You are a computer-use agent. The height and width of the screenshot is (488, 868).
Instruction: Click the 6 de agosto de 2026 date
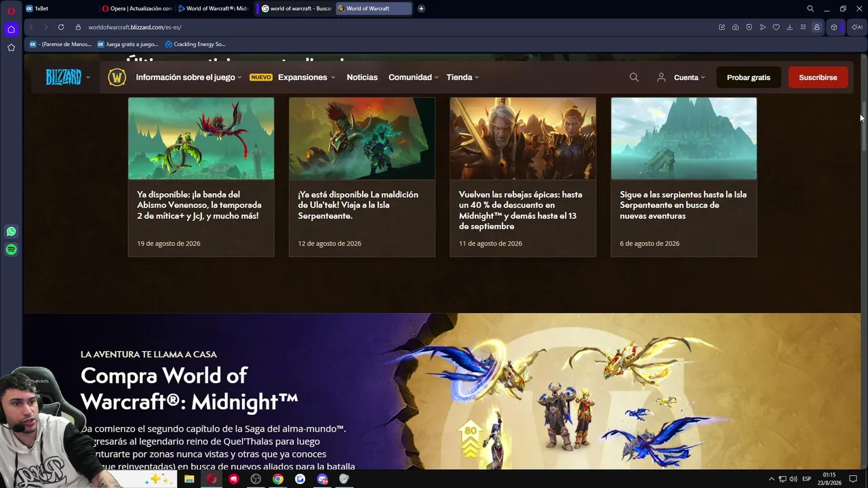point(650,243)
